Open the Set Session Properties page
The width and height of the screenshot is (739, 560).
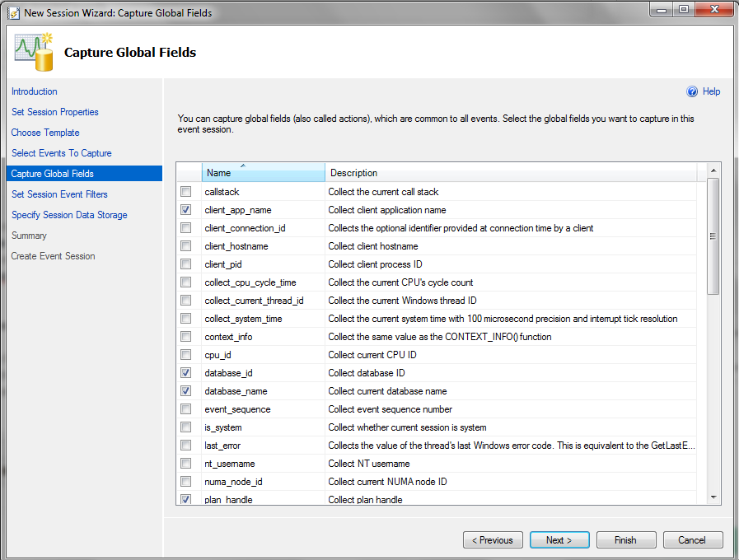(55, 112)
